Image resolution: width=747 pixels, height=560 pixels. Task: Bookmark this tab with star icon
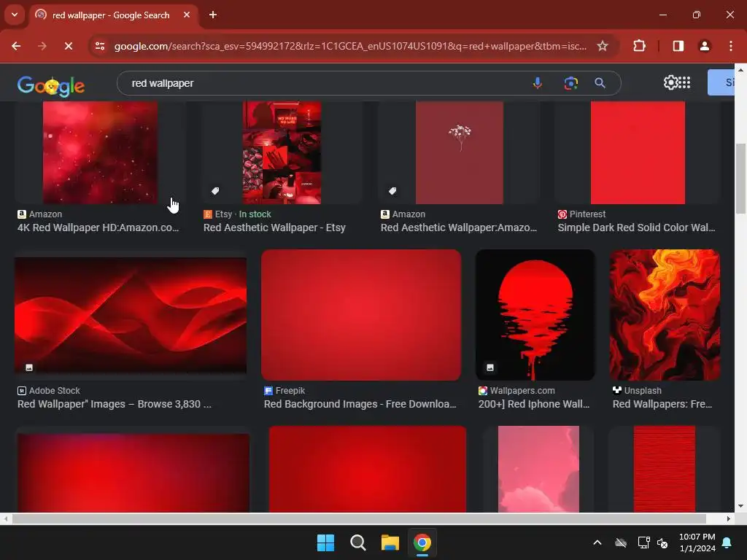point(603,46)
